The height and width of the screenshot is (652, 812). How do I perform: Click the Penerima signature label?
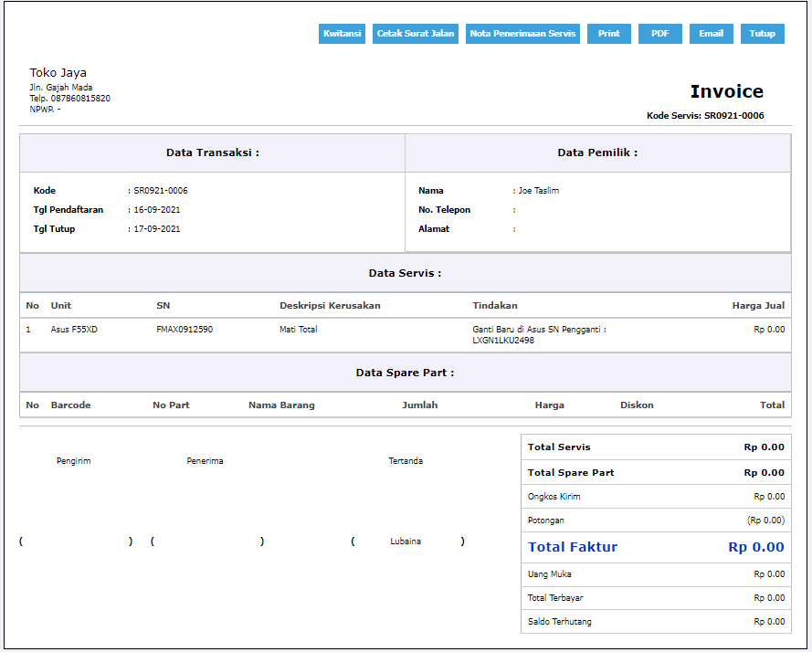206,461
